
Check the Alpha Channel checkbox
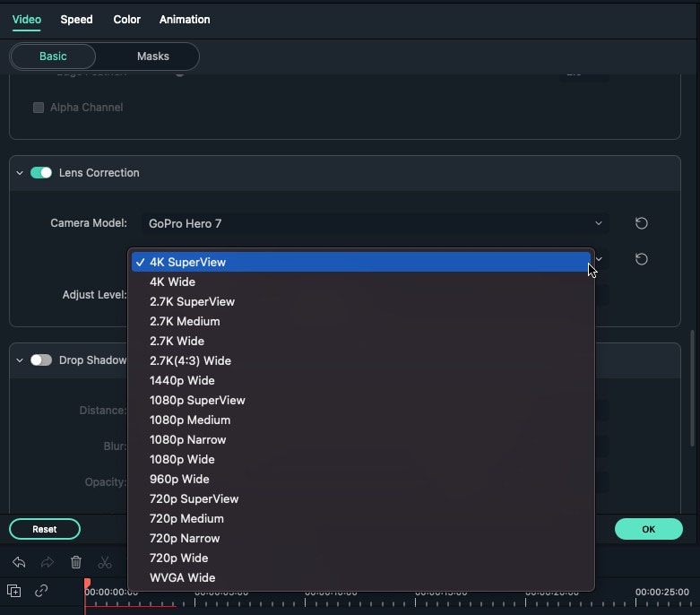pyautogui.click(x=39, y=108)
